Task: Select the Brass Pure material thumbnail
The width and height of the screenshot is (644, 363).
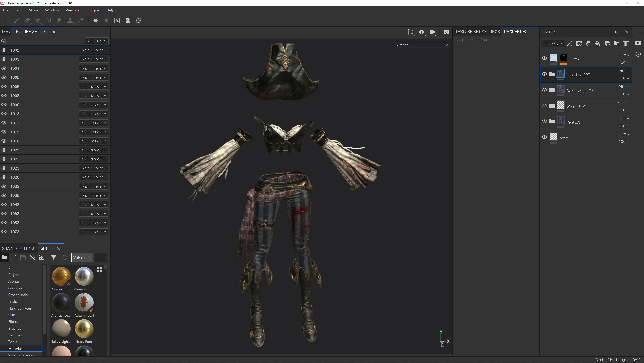Action: click(x=84, y=329)
